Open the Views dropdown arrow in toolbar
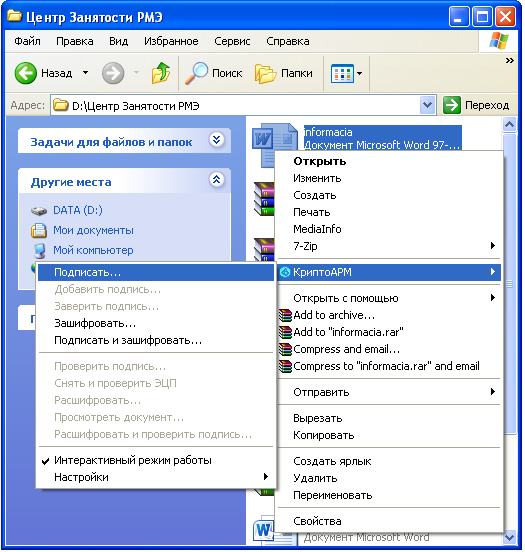This screenshot has width=525, height=552. pyautogui.click(x=360, y=73)
